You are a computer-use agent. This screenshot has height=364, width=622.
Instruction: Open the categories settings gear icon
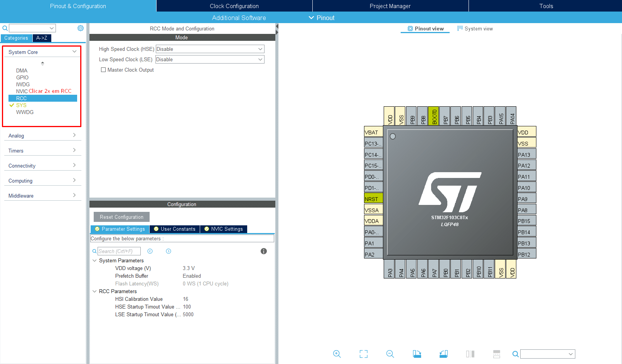81,28
